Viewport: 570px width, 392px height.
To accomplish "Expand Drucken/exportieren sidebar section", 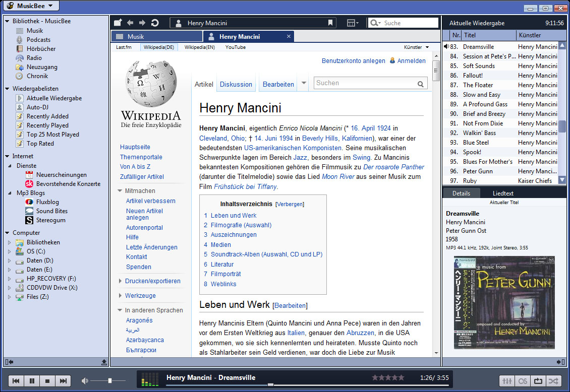I will tap(120, 281).
